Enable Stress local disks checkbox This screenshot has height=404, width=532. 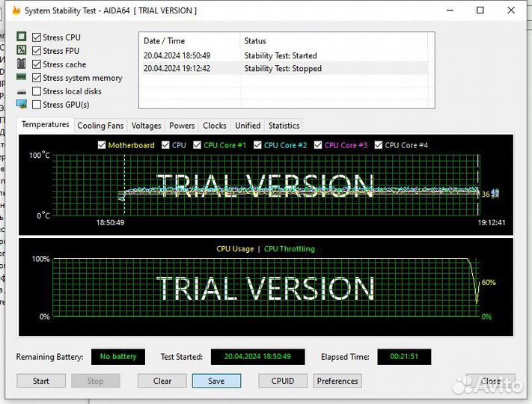pos(37,91)
